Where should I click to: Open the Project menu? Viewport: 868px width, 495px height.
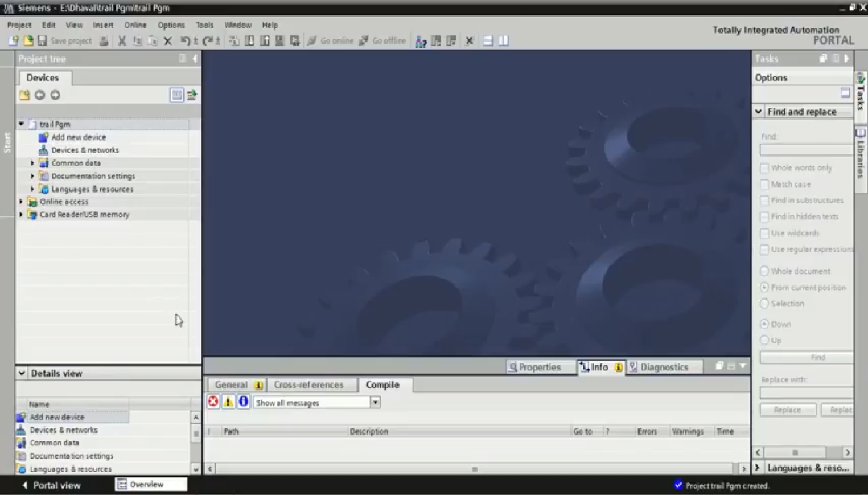[x=19, y=25]
